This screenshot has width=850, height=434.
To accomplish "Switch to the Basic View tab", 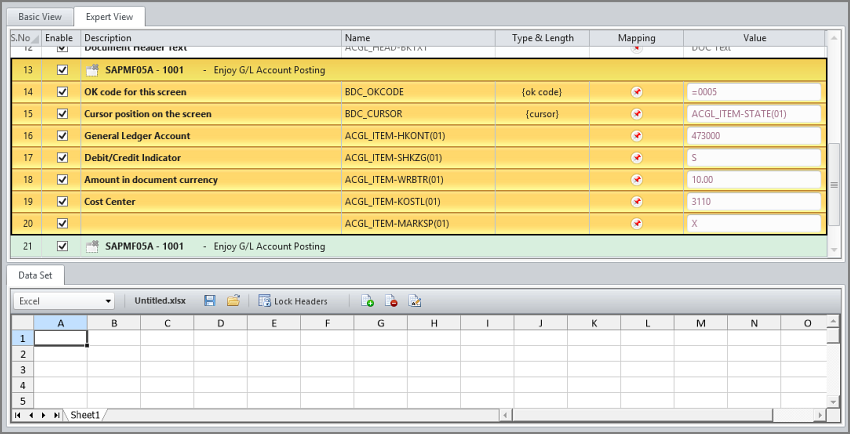I will click(x=40, y=17).
